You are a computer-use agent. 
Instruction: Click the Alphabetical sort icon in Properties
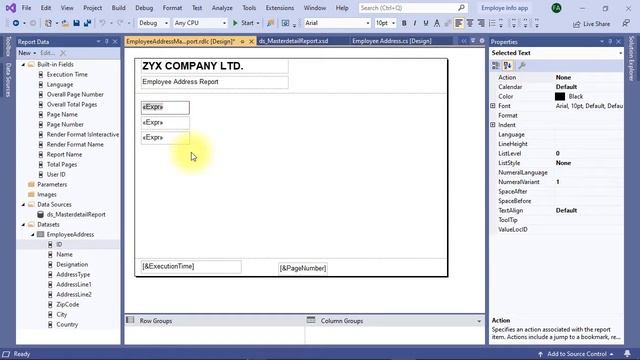507,65
